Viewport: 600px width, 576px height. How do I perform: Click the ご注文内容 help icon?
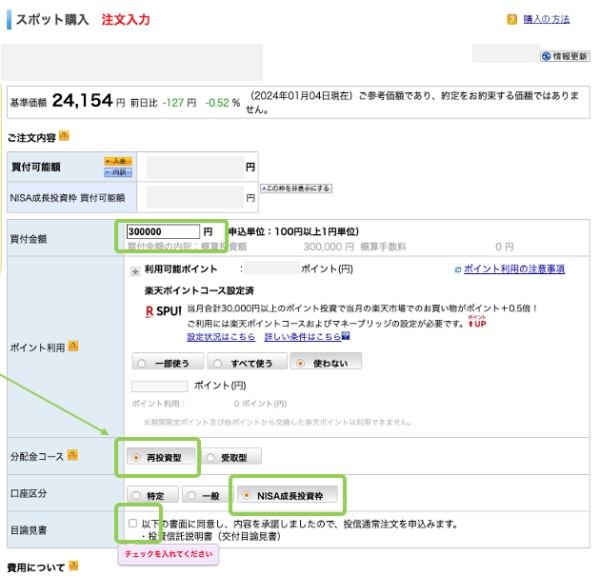click(64, 135)
